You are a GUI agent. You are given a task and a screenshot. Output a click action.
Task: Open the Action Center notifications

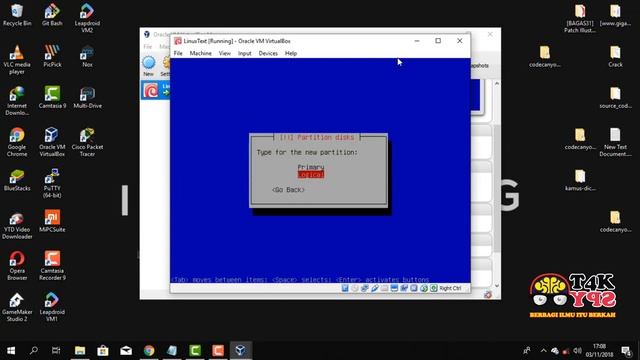click(626, 351)
